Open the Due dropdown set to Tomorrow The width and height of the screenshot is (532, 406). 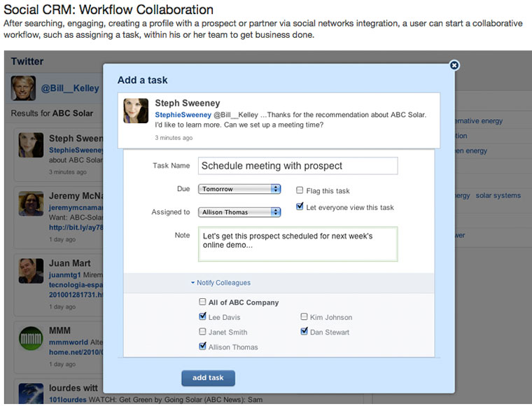pos(239,189)
